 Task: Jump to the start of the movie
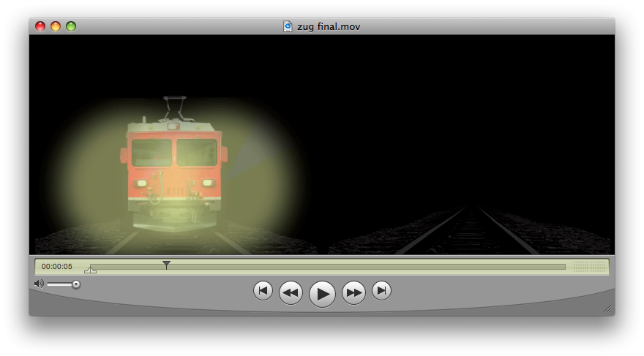pyautogui.click(x=263, y=291)
